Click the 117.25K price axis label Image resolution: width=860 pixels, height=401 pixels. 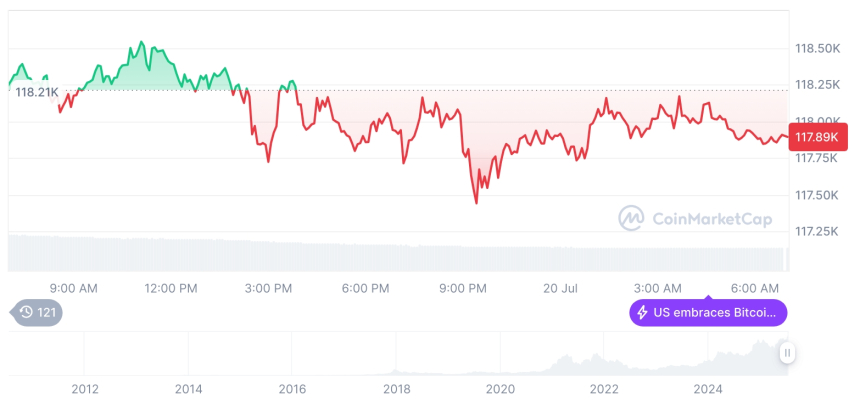pos(816,231)
